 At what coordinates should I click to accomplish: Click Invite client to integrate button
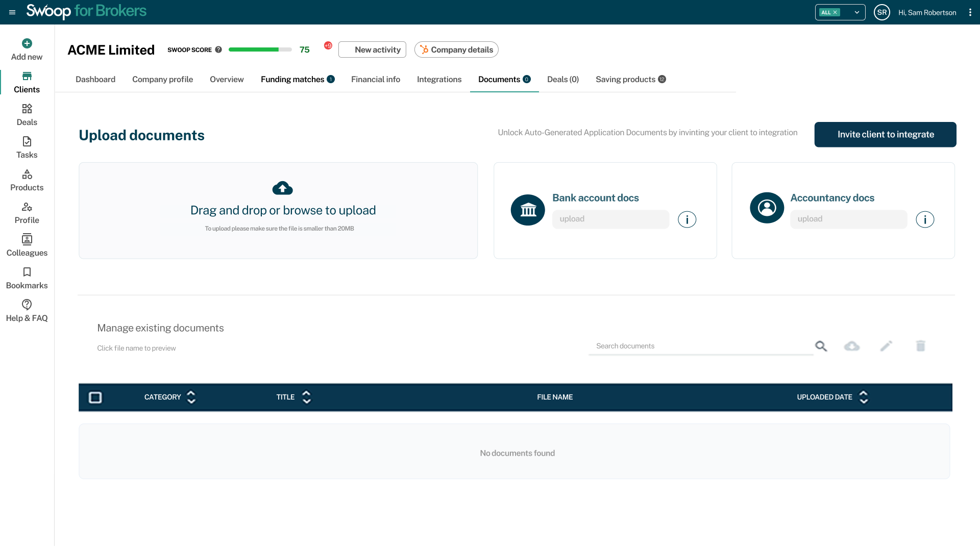click(x=885, y=135)
